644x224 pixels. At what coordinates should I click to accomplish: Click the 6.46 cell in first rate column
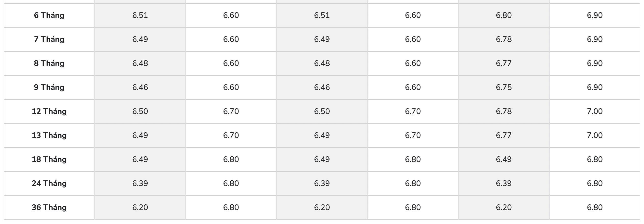[x=140, y=87]
